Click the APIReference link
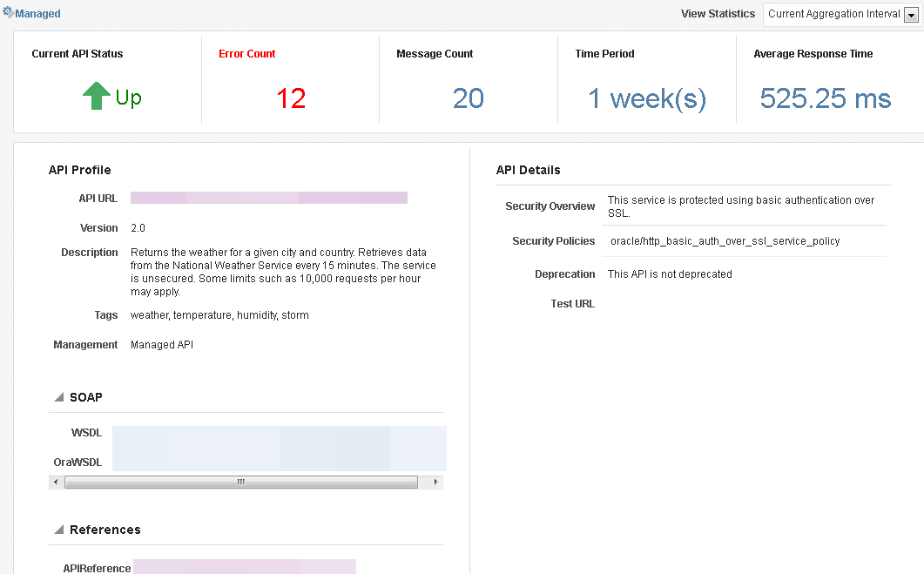This screenshot has height=574, width=924. tap(244, 566)
